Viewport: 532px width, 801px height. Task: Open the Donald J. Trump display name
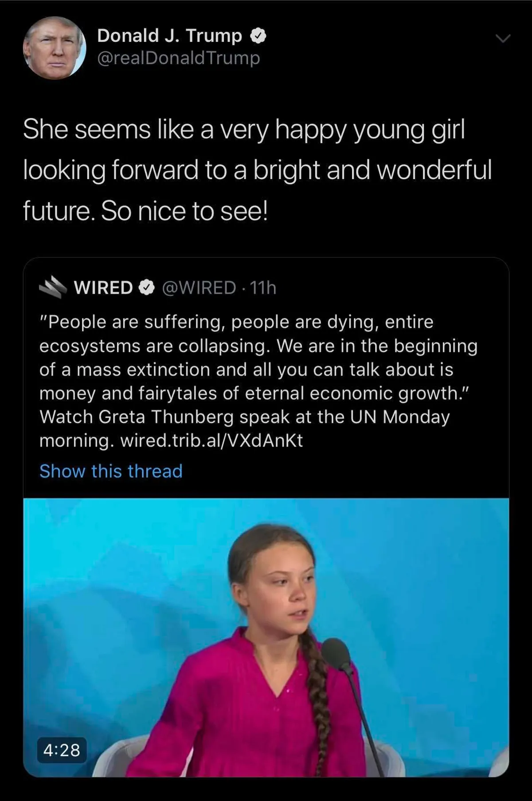point(169,35)
